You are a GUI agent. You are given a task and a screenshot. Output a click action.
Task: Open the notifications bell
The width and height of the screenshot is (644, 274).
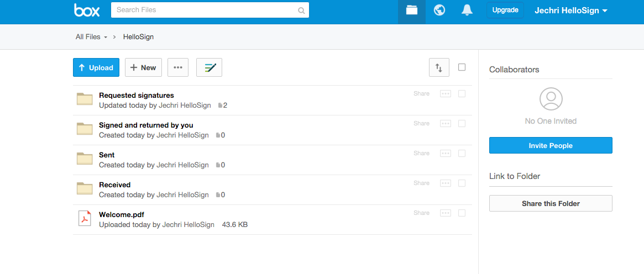(467, 10)
